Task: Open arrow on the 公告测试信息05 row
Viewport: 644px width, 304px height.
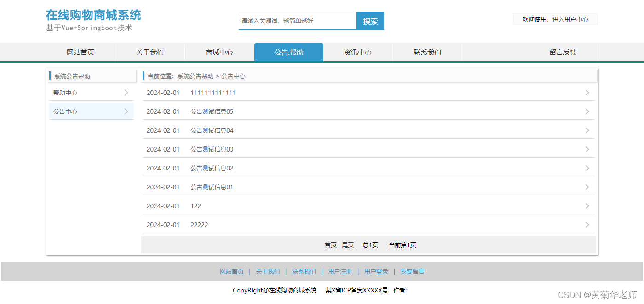Action: click(587, 111)
